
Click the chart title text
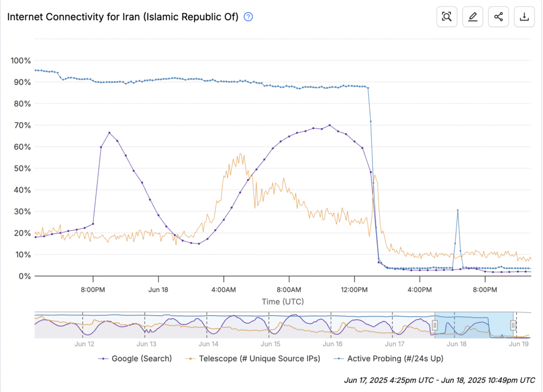coord(122,16)
